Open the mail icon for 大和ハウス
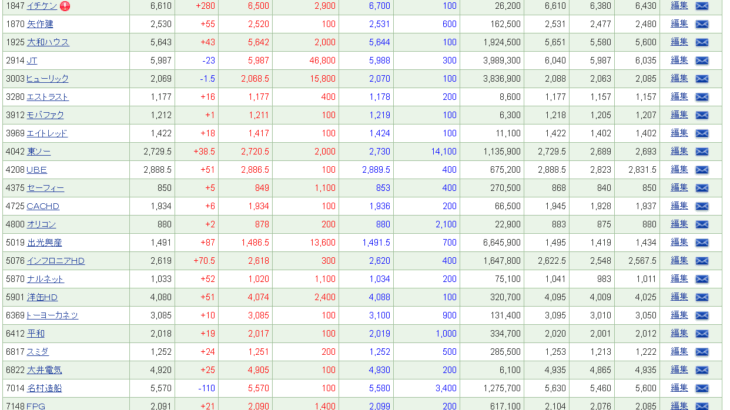Viewport: 730px width, 410px height. [x=702, y=42]
